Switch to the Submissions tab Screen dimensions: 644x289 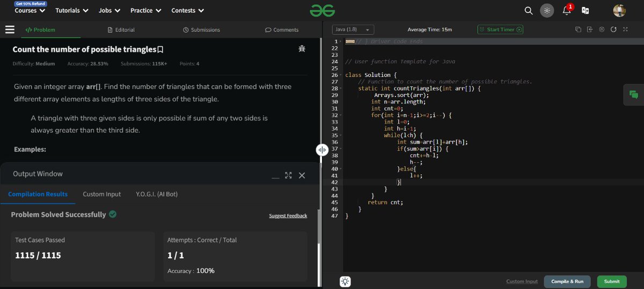pos(201,30)
